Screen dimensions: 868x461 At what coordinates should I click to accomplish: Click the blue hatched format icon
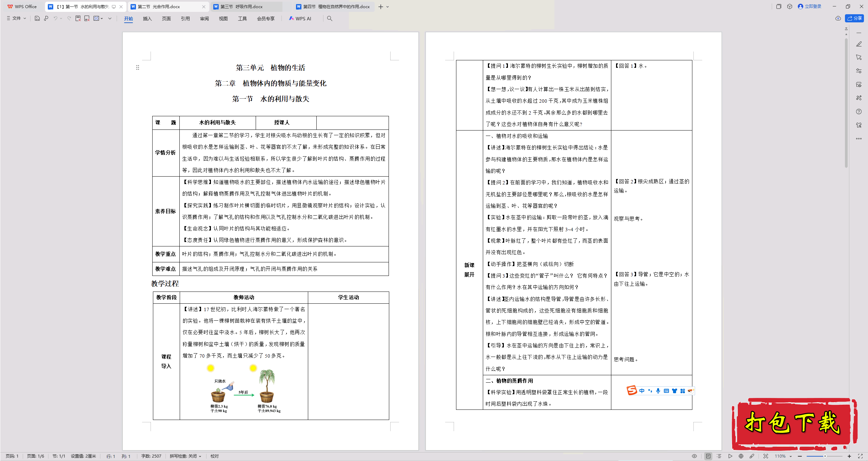tap(96, 18)
